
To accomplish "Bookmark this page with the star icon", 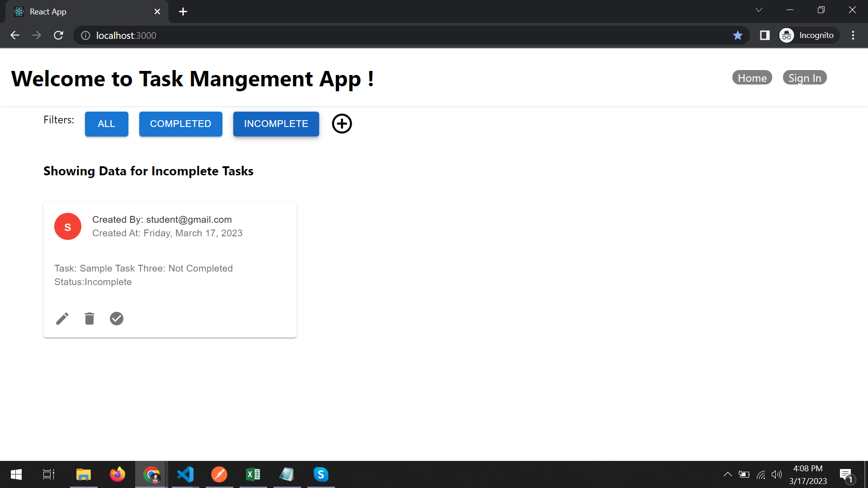I will click(738, 35).
